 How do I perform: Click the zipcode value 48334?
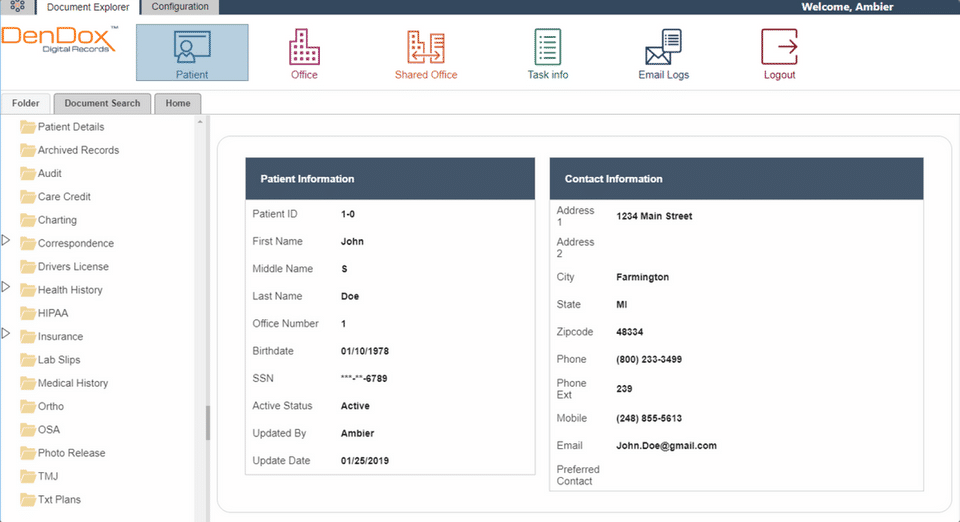coord(629,332)
